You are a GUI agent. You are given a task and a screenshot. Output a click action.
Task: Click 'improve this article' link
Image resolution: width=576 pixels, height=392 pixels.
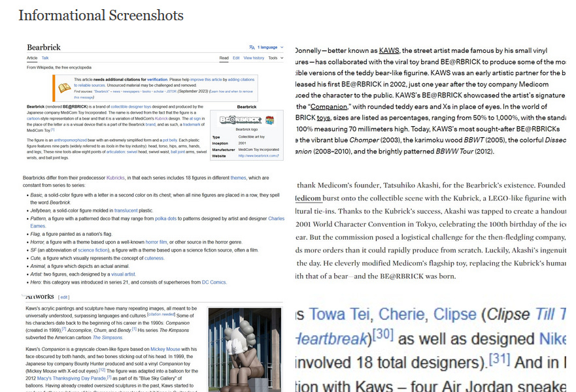pos(206,79)
